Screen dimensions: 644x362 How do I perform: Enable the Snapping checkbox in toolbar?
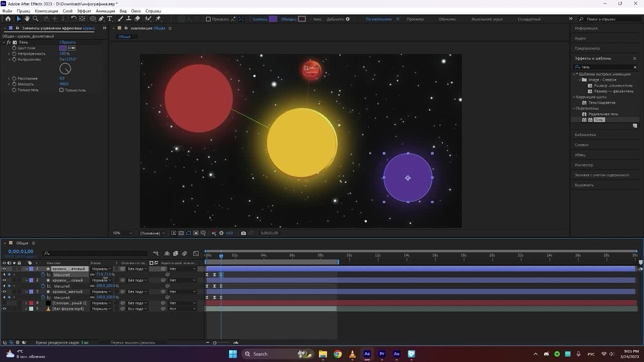pos(208,19)
